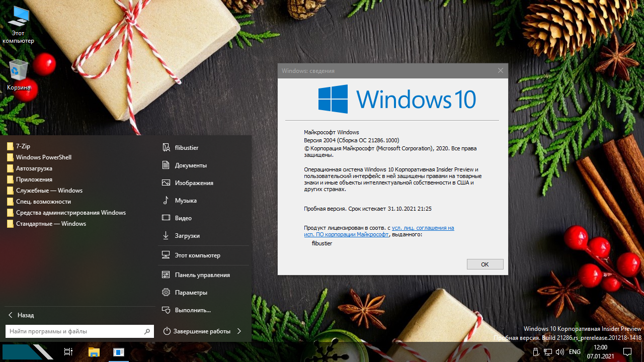Viewport: 644px width, 362px height.
Task: Select the Корзина recycle bin desktop icon
Action: pos(19,75)
